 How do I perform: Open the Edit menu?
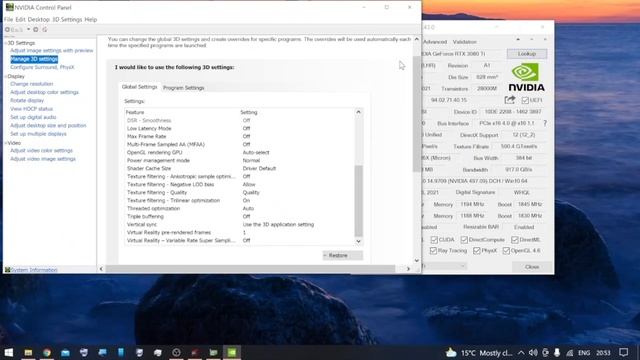pos(20,19)
